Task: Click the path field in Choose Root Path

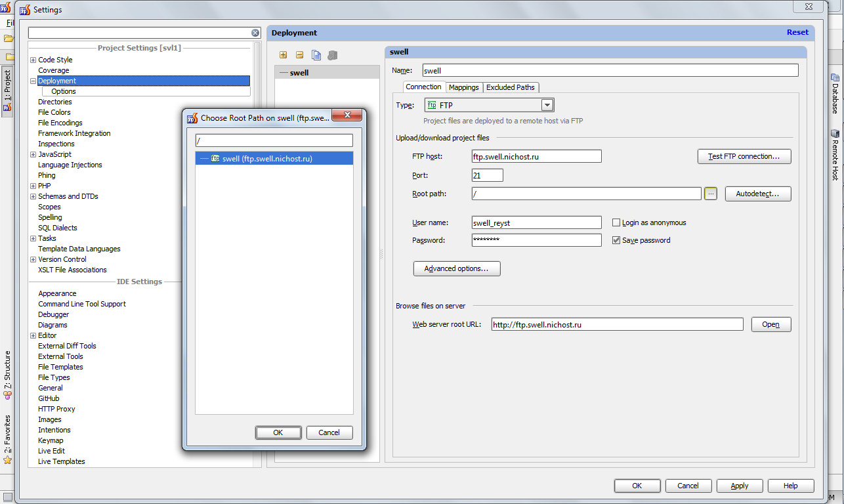Action: coord(274,140)
